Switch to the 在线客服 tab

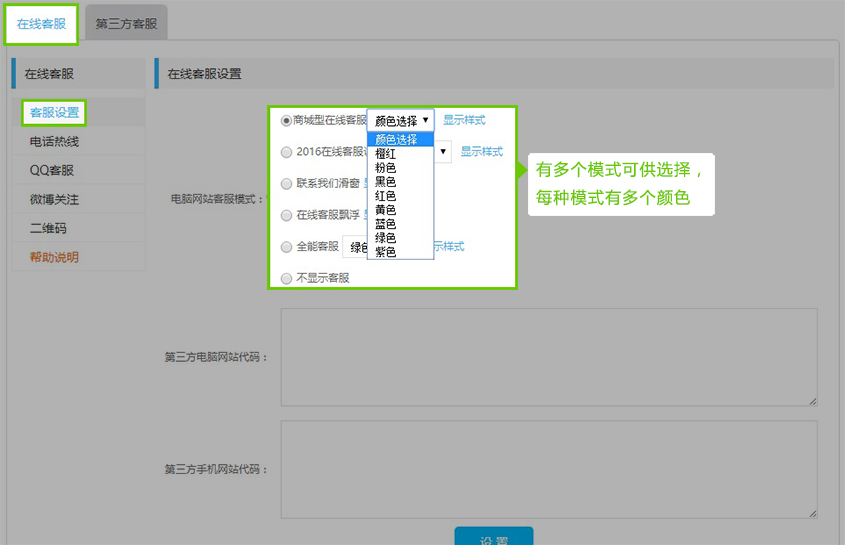point(41,24)
